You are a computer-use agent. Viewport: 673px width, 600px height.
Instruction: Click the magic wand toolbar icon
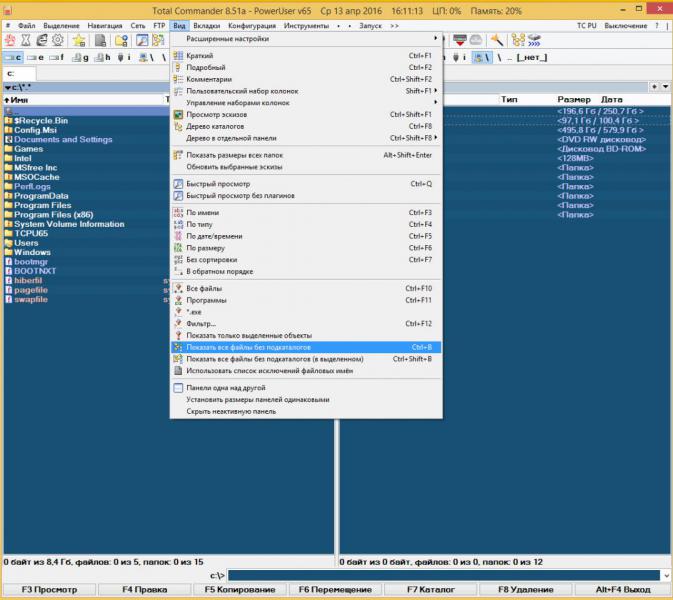[497, 40]
